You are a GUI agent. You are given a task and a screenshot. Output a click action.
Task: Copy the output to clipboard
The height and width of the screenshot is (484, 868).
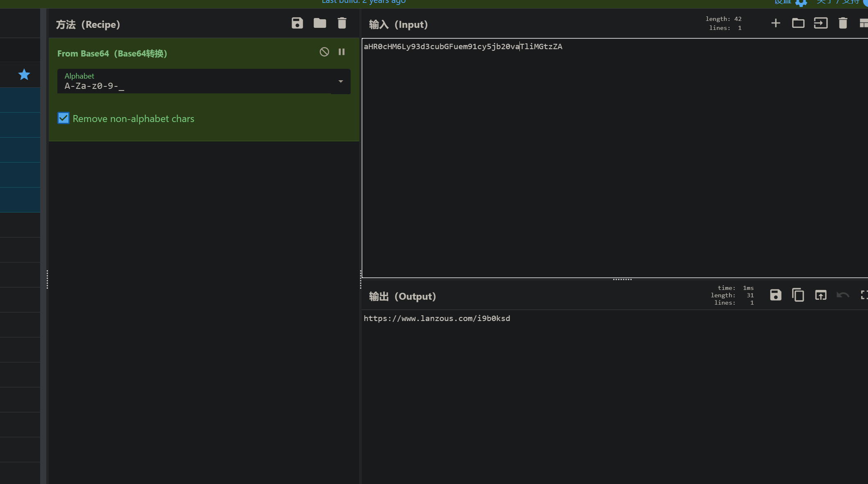[x=798, y=295]
